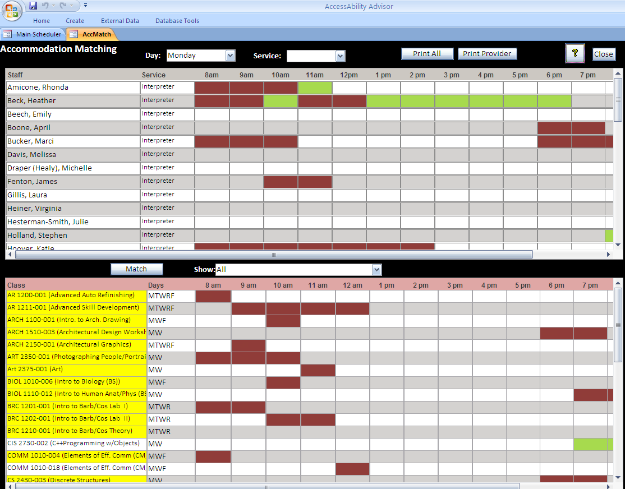
Task: Select staff row Fenton, James
Action: coord(70,181)
